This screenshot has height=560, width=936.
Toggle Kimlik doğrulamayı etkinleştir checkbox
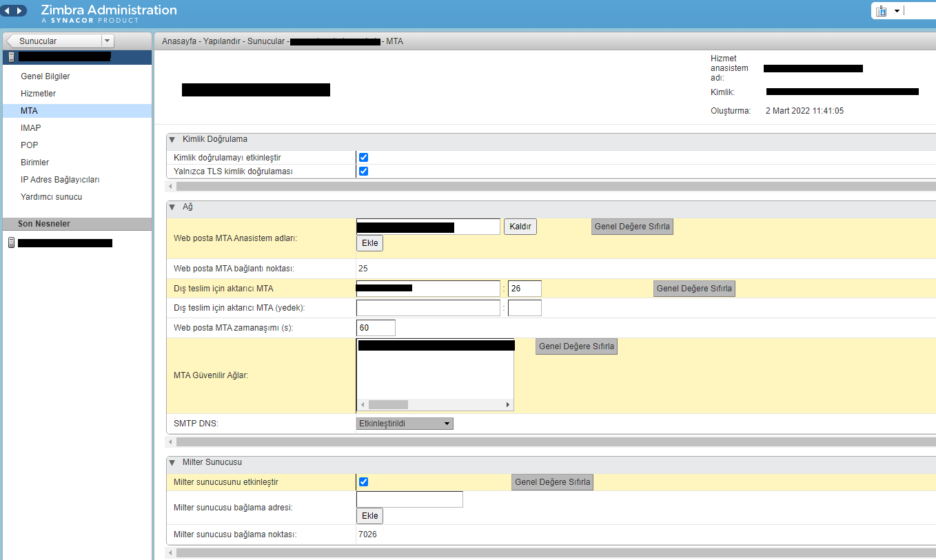click(x=364, y=158)
